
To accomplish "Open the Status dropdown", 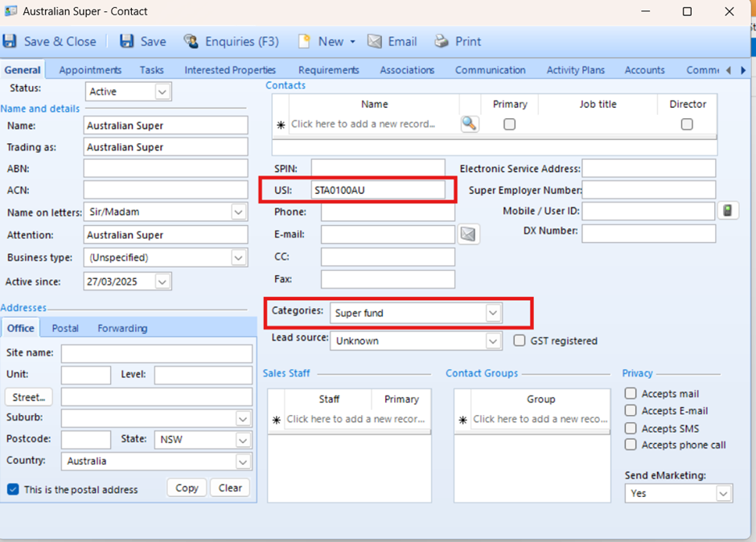I will [162, 92].
